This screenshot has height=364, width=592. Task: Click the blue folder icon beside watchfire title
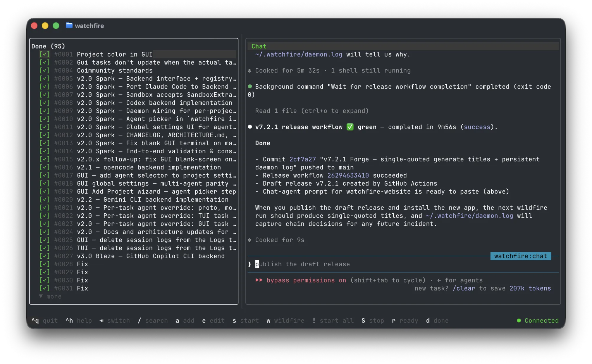(x=69, y=25)
